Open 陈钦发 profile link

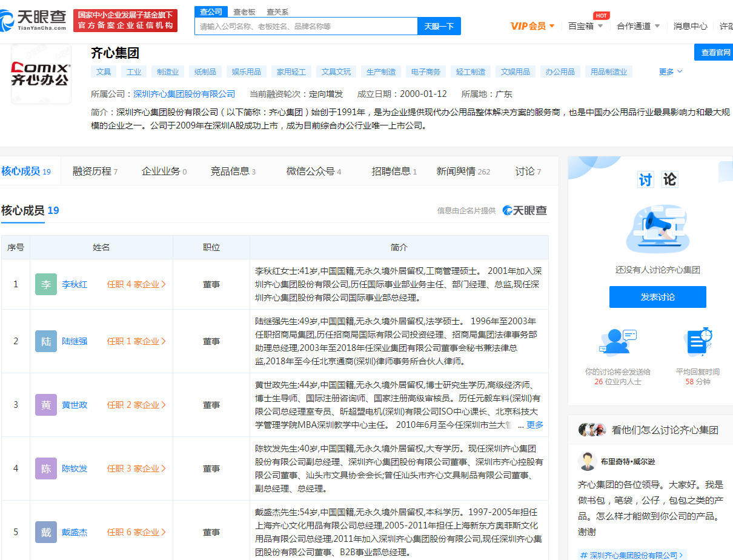(75, 468)
